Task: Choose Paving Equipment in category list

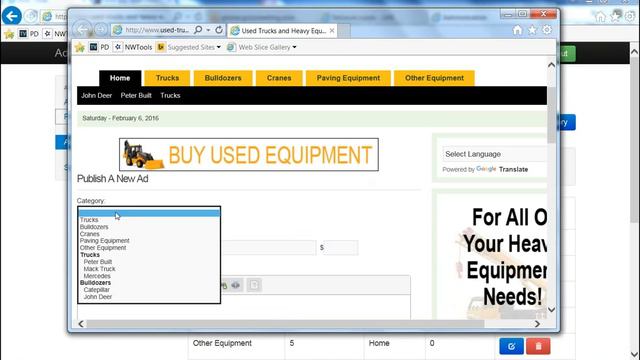Action: coord(104,241)
